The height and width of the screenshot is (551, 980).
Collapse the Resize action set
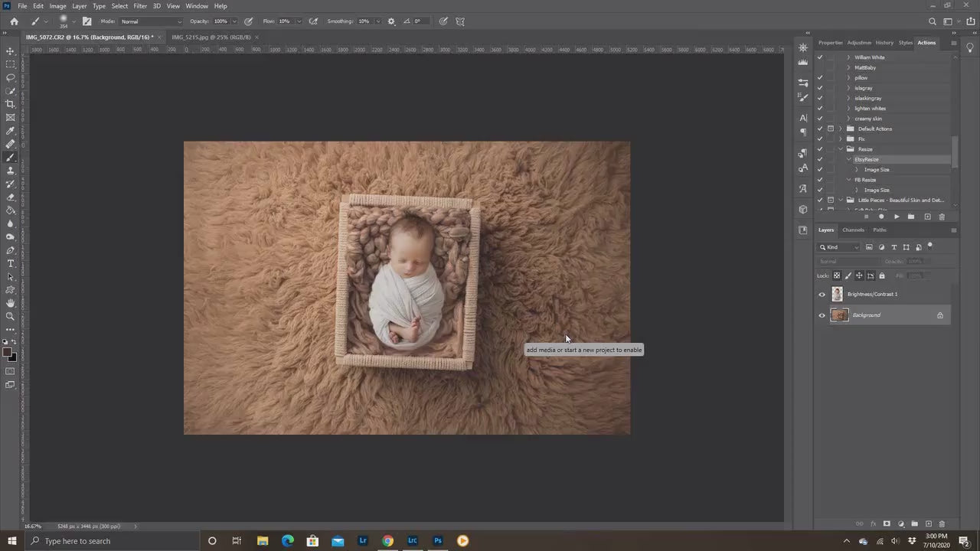pos(840,148)
